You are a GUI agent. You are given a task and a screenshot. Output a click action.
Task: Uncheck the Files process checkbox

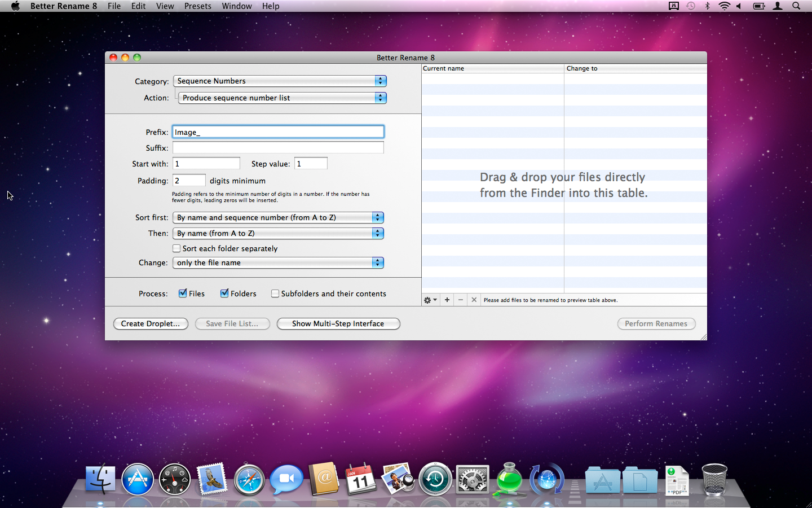click(x=183, y=294)
